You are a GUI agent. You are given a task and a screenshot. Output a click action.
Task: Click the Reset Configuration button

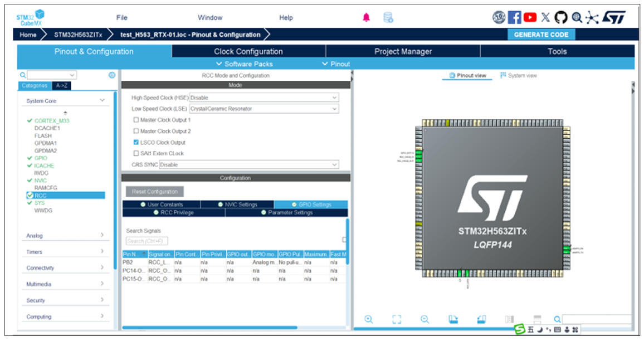(155, 192)
